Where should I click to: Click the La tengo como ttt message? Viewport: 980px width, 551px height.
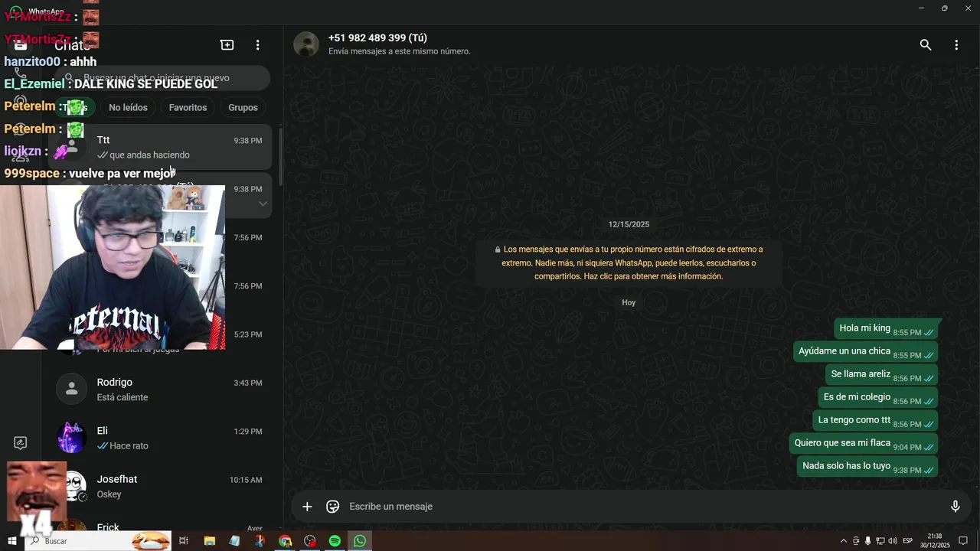(875, 421)
